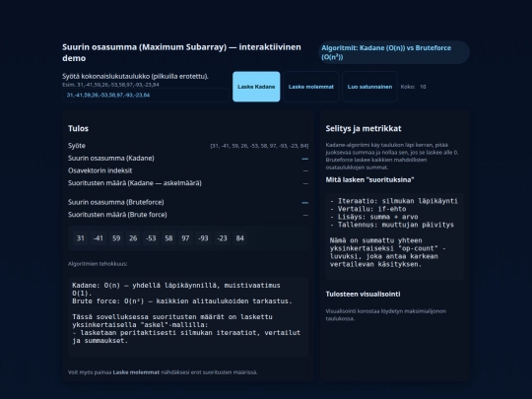Click the Mitä lasken "suorituksina" heading
Screen dimensions: 532x399
coord(369,180)
